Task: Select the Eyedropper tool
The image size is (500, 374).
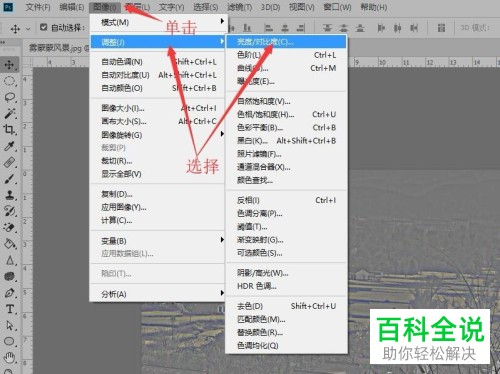Action: (10, 146)
